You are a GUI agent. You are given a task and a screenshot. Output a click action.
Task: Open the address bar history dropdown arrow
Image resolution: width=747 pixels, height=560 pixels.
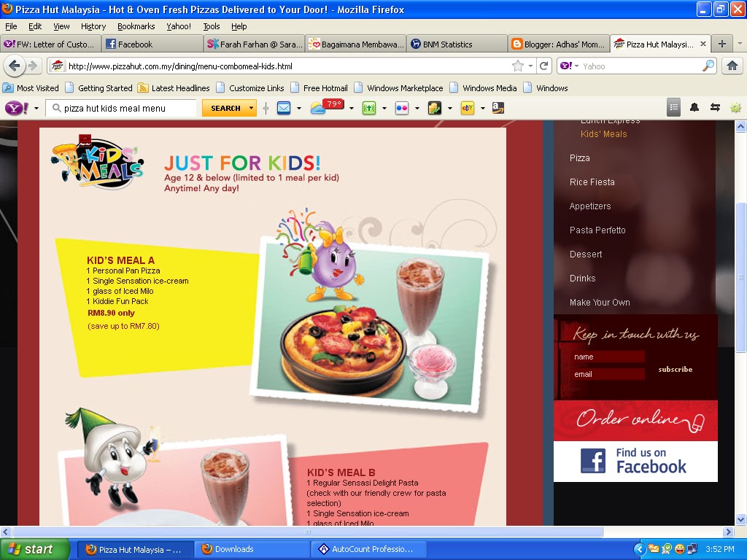pyautogui.click(x=530, y=66)
